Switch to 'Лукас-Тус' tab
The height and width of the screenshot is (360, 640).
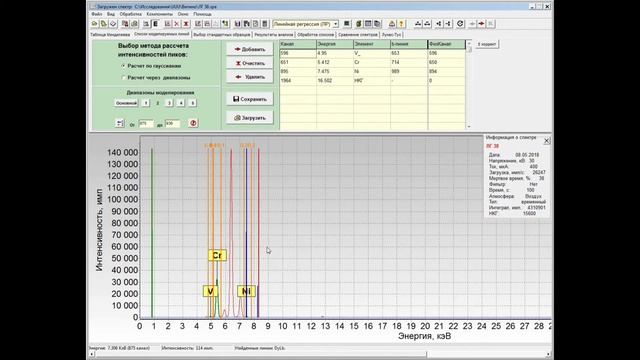click(x=391, y=35)
